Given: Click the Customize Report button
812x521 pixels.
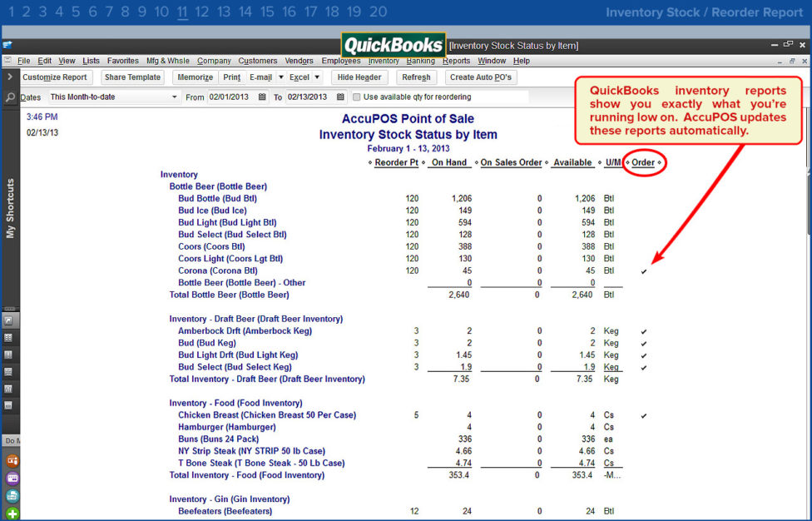Looking at the screenshot, I should point(55,77).
